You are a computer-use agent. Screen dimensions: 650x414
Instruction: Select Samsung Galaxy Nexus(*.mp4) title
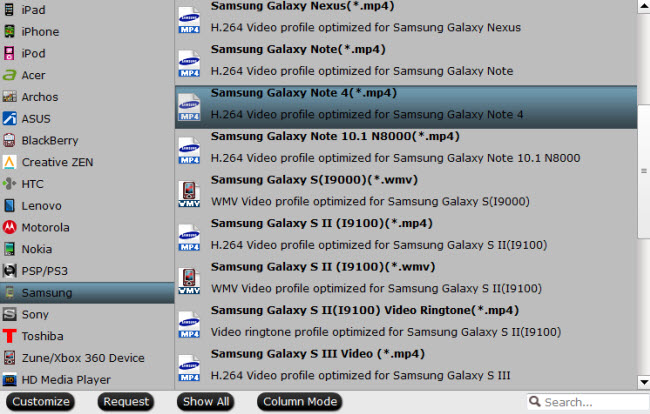(303, 6)
